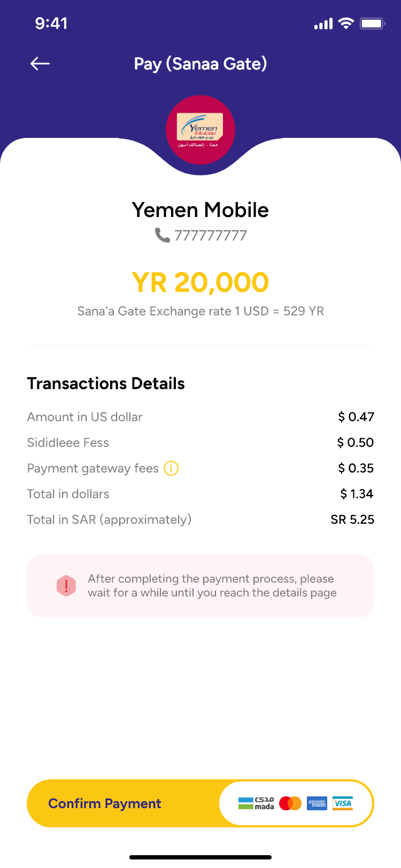
Task: Select the Visa card logo
Action: click(343, 803)
